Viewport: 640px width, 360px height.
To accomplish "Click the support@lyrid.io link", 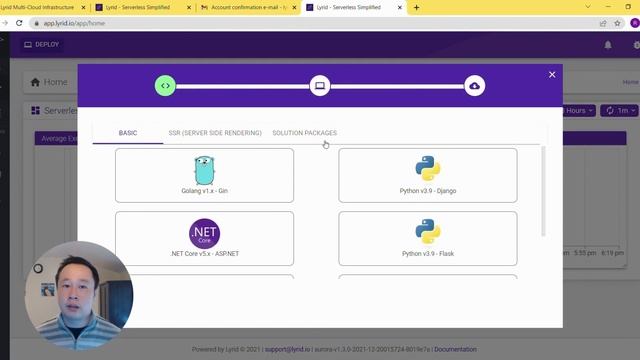I will 287,349.
